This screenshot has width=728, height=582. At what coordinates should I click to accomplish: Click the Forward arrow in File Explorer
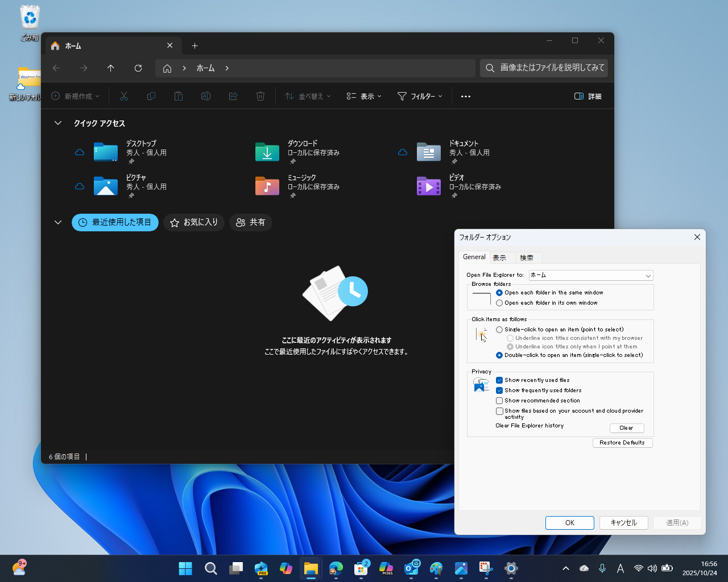(84, 68)
